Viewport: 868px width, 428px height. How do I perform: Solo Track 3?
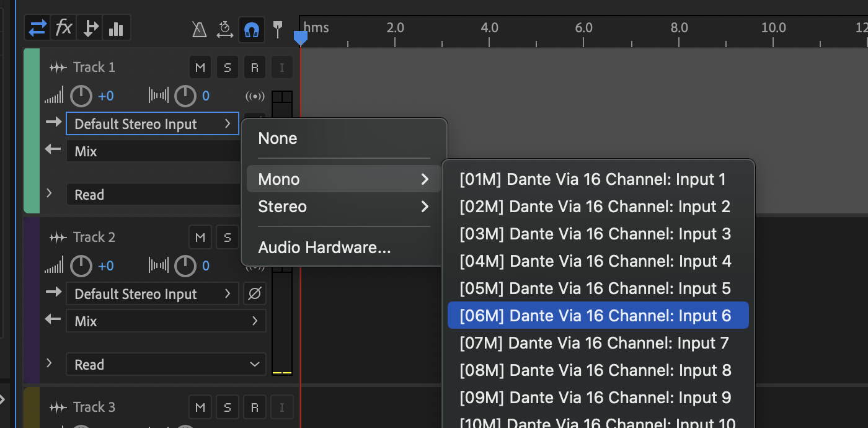pyautogui.click(x=227, y=408)
